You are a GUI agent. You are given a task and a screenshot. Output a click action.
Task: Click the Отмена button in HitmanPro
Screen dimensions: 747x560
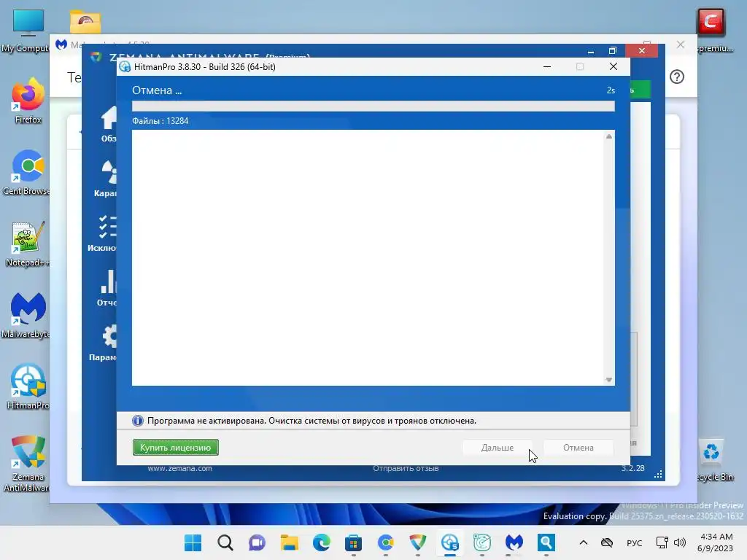[x=578, y=448]
